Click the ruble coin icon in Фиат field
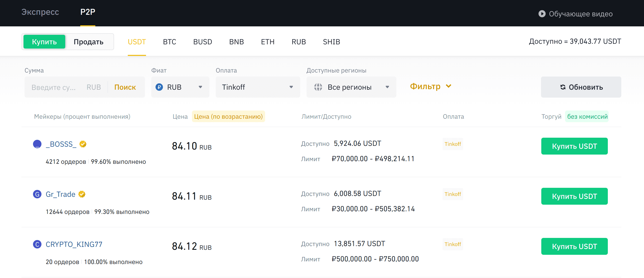Viewport: 644px width, 278px height. (x=159, y=87)
